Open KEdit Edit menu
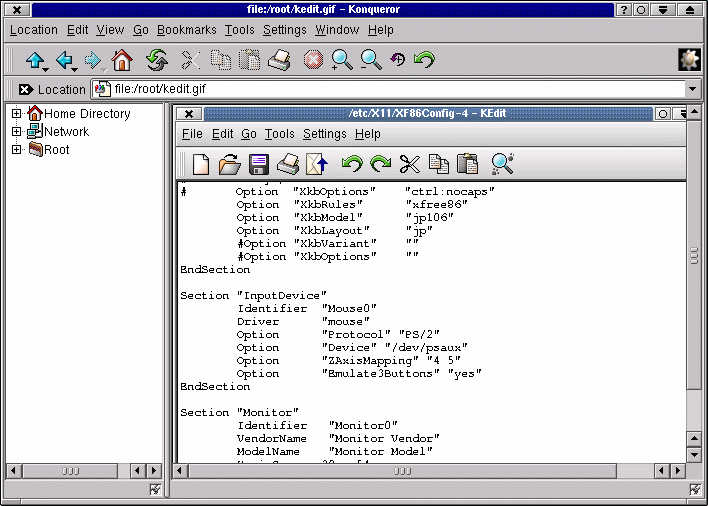Viewport: 708px width, 506px height. coord(223,134)
